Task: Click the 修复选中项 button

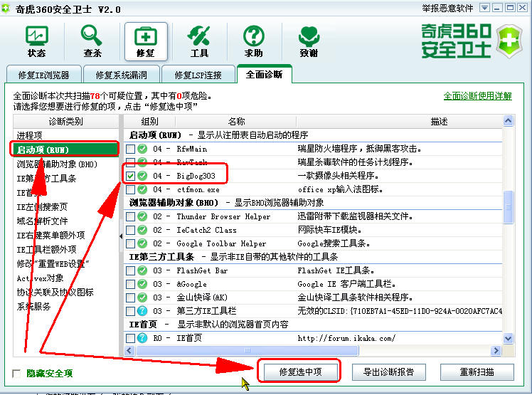Action: coord(300,372)
